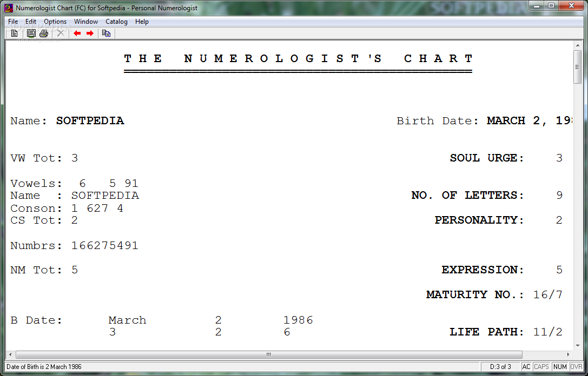Click 'Date of Birth is 2 March 1986' status text
The height and width of the screenshot is (376, 588).
(44, 367)
